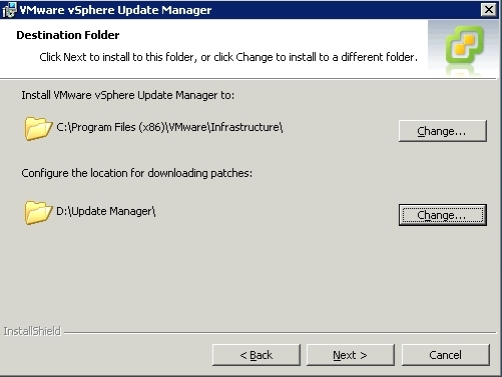Click the 'Configure the location for downloading patches' label
The width and height of the screenshot is (502, 377).
click(x=137, y=173)
